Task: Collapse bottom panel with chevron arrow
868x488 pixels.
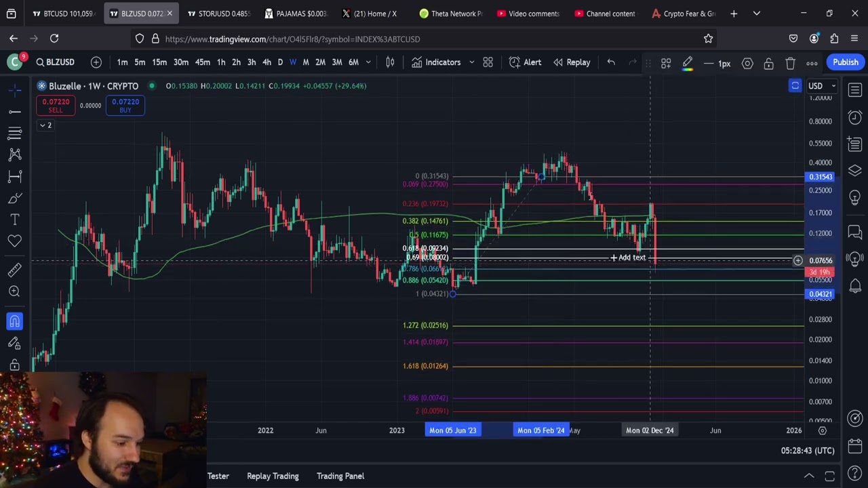Action: click(x=809, y=476)
